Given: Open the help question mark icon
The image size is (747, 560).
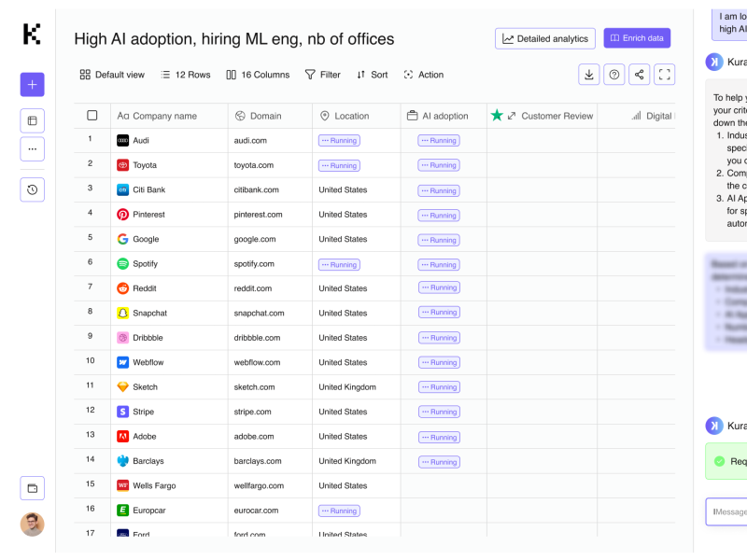Looking at the screenshot, I should (x=613, y=75).
